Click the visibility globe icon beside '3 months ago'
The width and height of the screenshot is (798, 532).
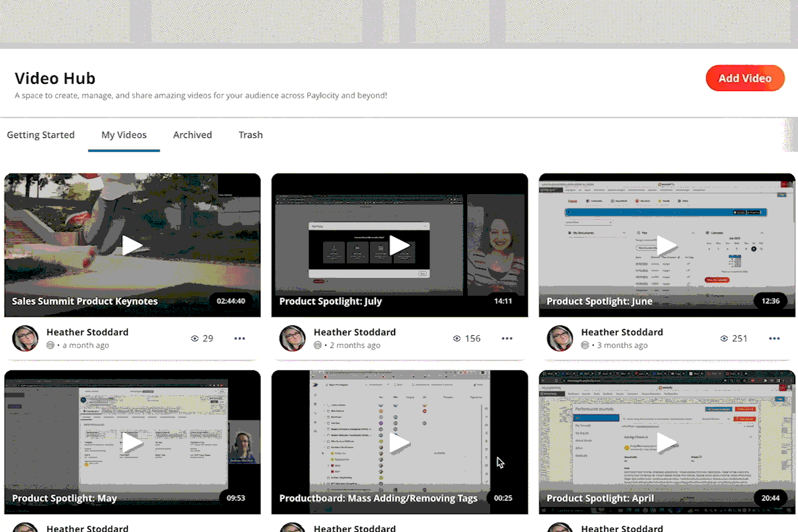[585, 345]
